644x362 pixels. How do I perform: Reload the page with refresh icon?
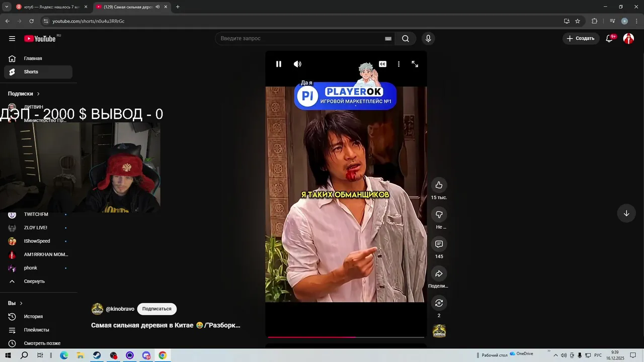coord(31,21)
